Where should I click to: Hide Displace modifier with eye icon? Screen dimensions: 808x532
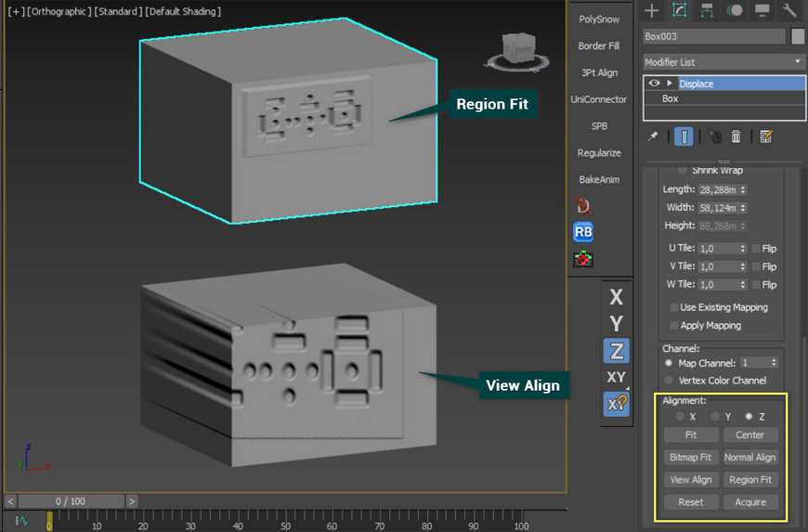click(x=653, y=84)
